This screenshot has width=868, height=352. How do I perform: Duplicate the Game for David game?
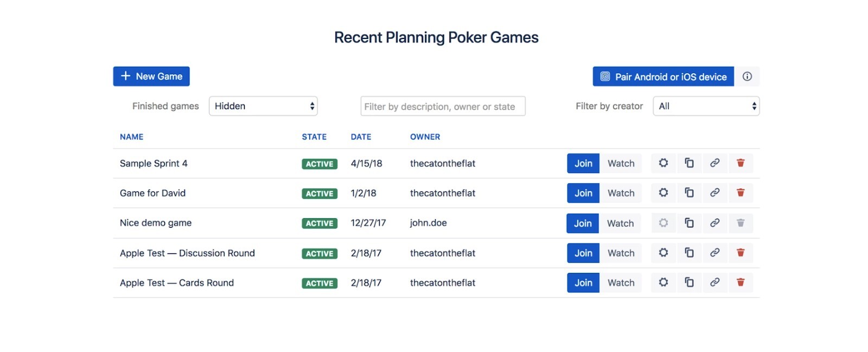coord(690,193)
